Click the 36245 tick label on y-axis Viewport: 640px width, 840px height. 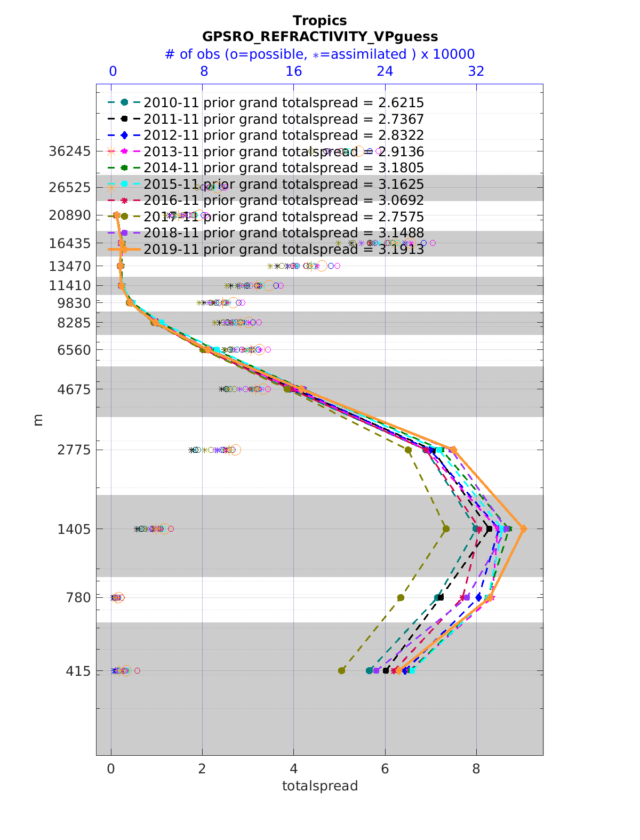[69, 151]
